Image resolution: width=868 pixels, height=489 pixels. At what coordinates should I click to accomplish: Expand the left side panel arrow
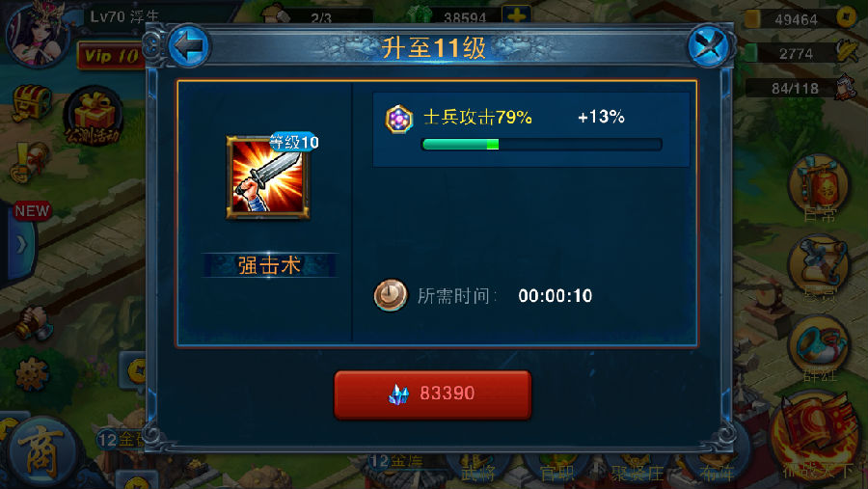(20, 244)
